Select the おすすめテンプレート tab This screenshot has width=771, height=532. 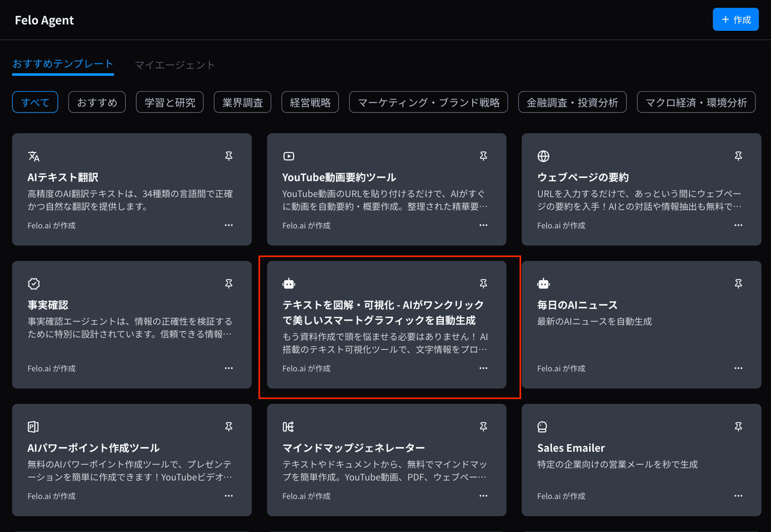coord(62,64)
